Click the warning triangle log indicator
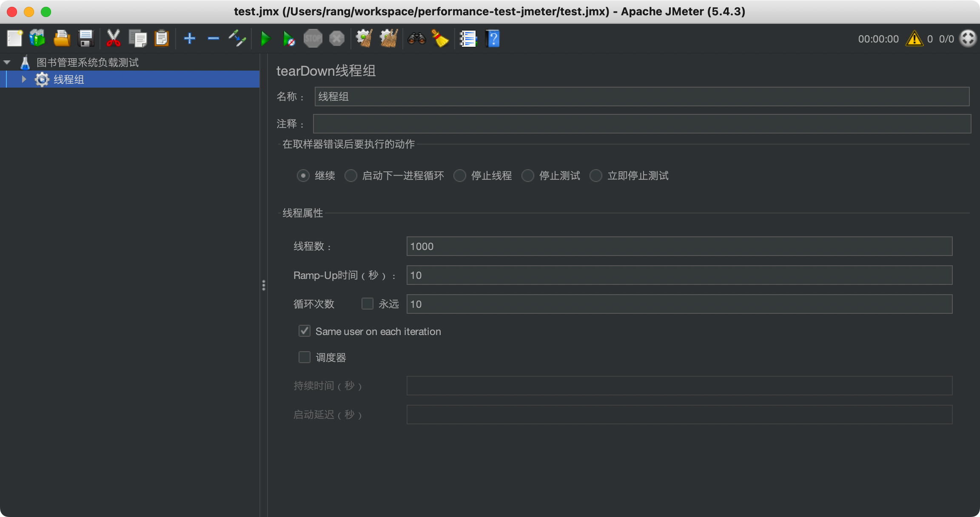 pos(914,39)
